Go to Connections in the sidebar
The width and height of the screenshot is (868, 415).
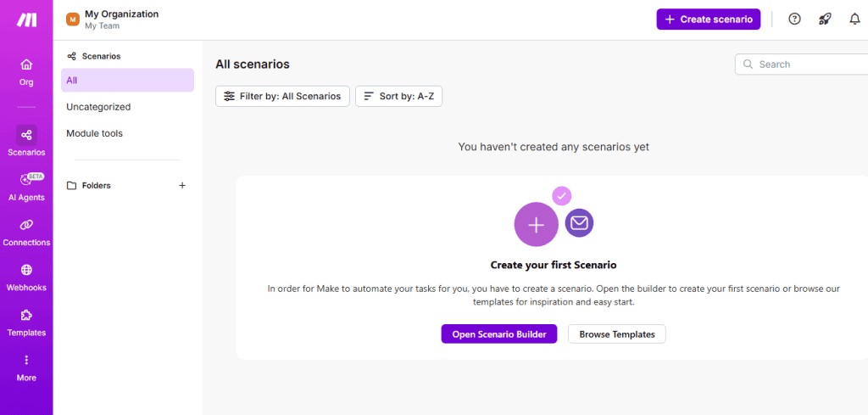26,231
